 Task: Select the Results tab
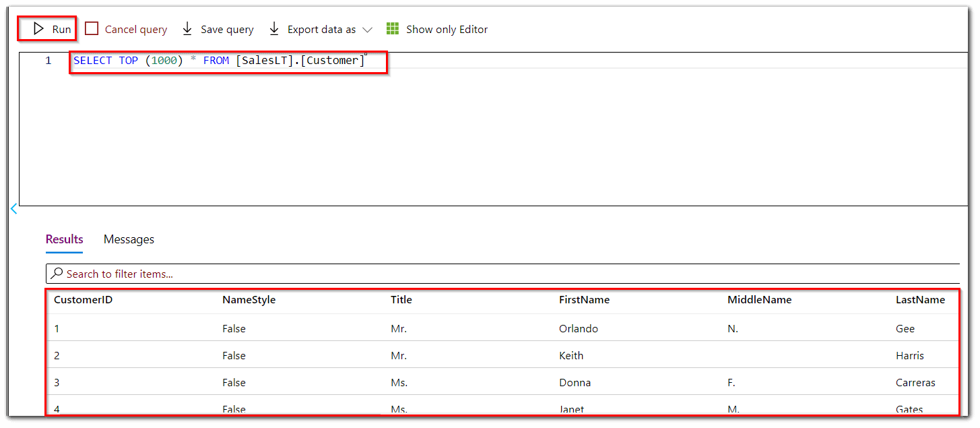pos(65,239)
